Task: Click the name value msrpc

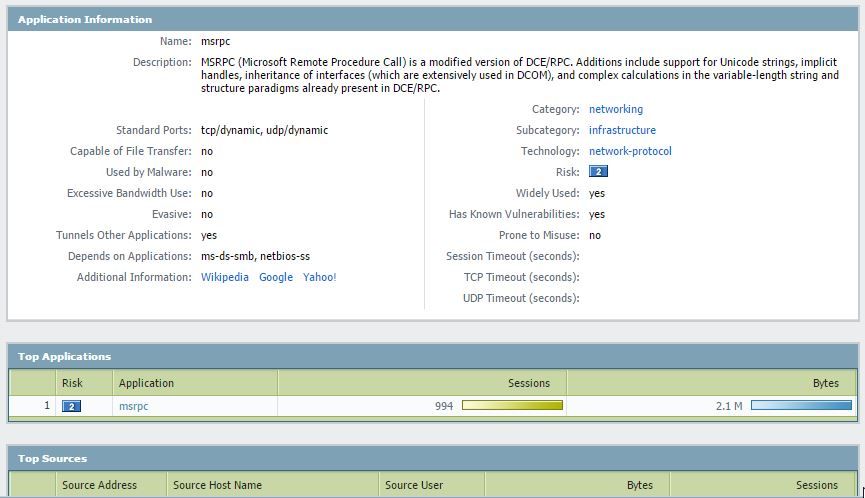Action: (x=215, y=41)
